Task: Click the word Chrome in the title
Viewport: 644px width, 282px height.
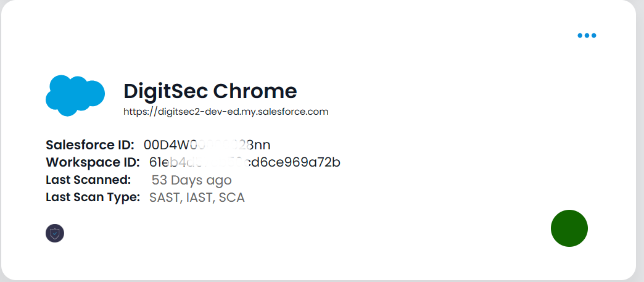Action: click(255, 91)
